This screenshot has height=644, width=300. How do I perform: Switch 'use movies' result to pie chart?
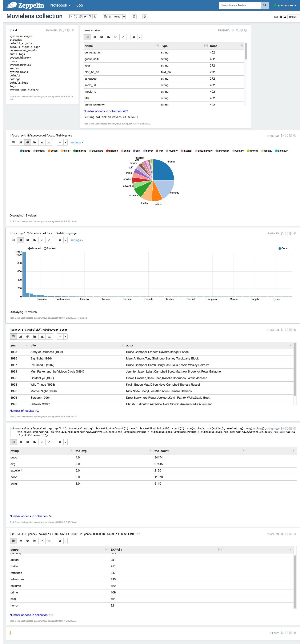(x=101, y=37)
